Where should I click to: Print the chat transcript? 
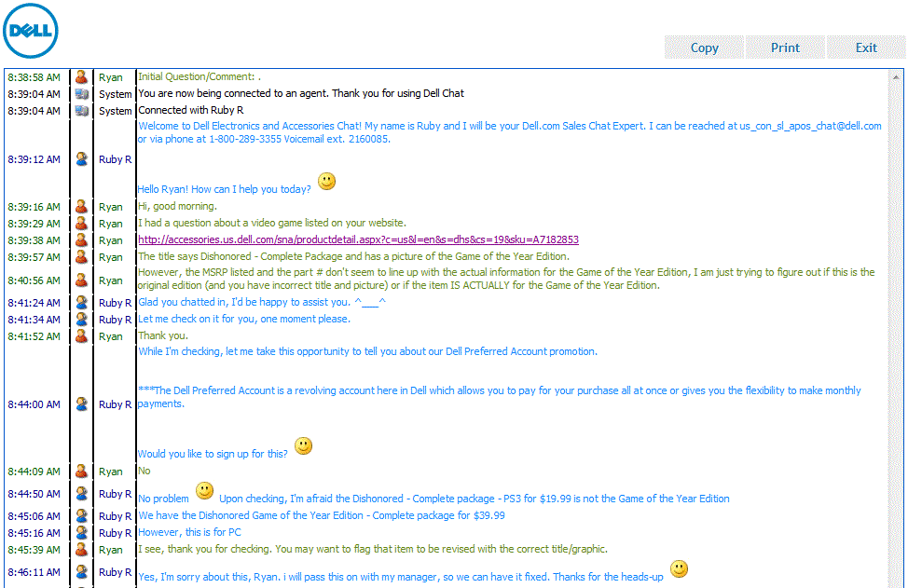click(x=785, y=48)
